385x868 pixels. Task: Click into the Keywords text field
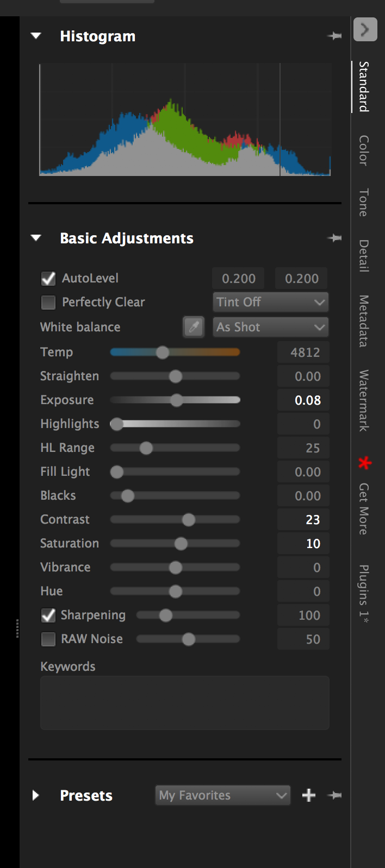(184, 702)
